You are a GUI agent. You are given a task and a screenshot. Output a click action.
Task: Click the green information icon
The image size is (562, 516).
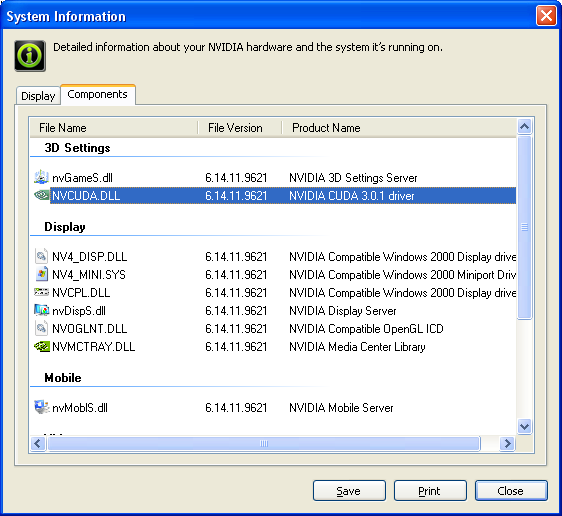[30, 56]
